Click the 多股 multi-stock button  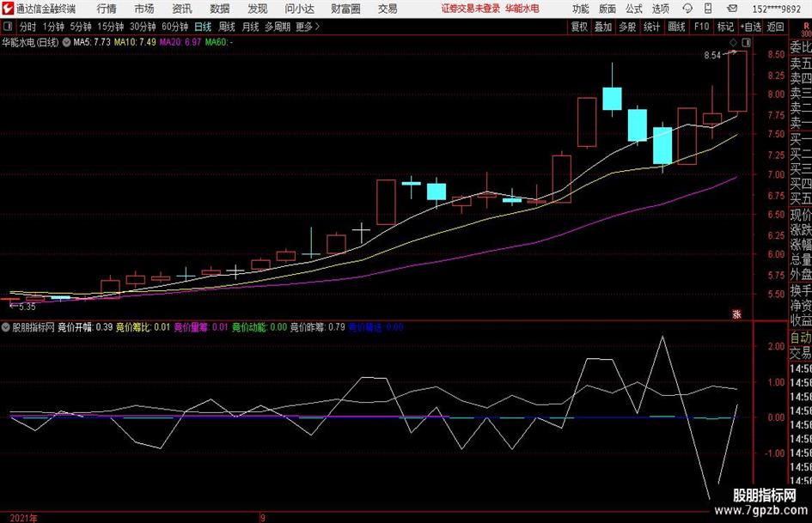pyautogui.click(x=627, y=27)
